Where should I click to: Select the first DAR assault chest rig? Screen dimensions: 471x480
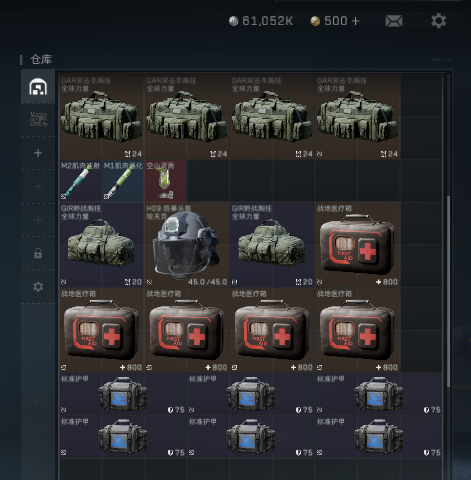102,116
